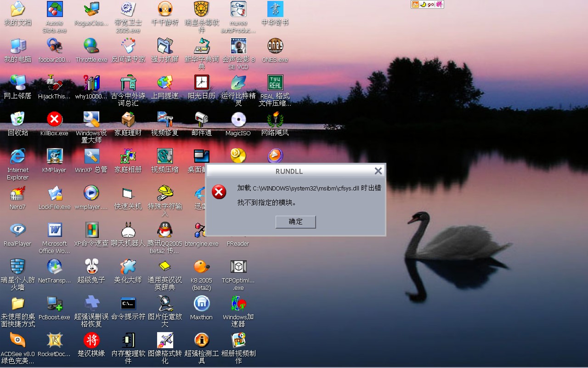588x368 pixels.
Task: Open the Microsoft Office Word shortcut
Action: (x=55, y=230)
